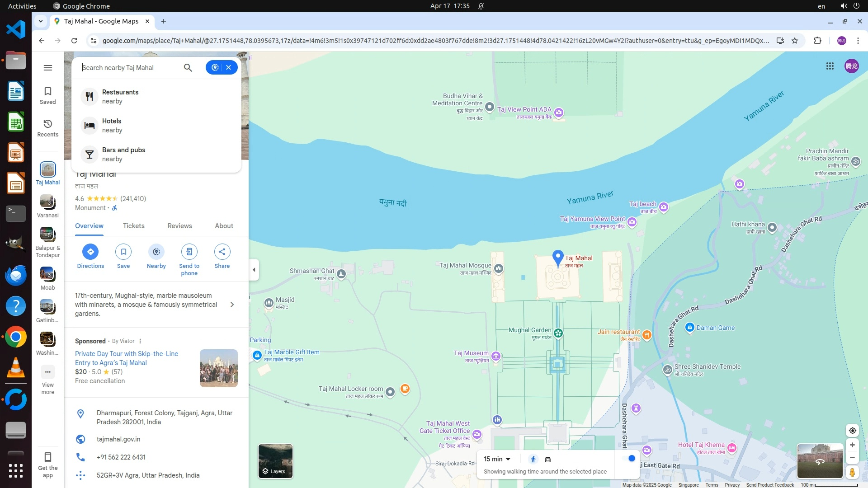Click the Share icon for Taj Mahal
The height and width of the screenshot is (488, 868).
222,252
